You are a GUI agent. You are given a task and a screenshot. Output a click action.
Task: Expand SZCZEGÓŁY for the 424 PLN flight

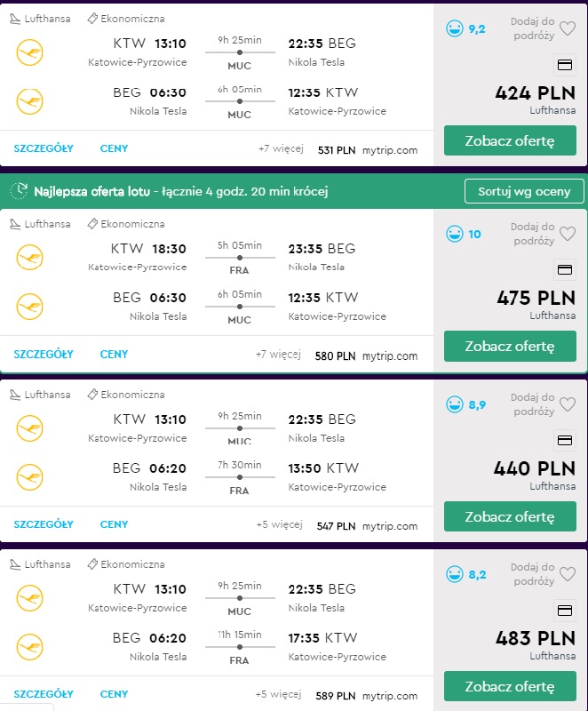44,148
